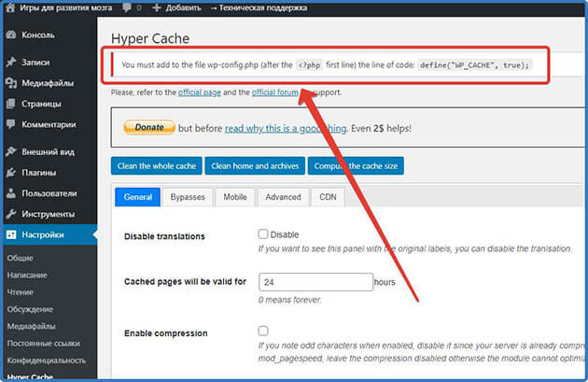Click the Плагины menu label

39,173
